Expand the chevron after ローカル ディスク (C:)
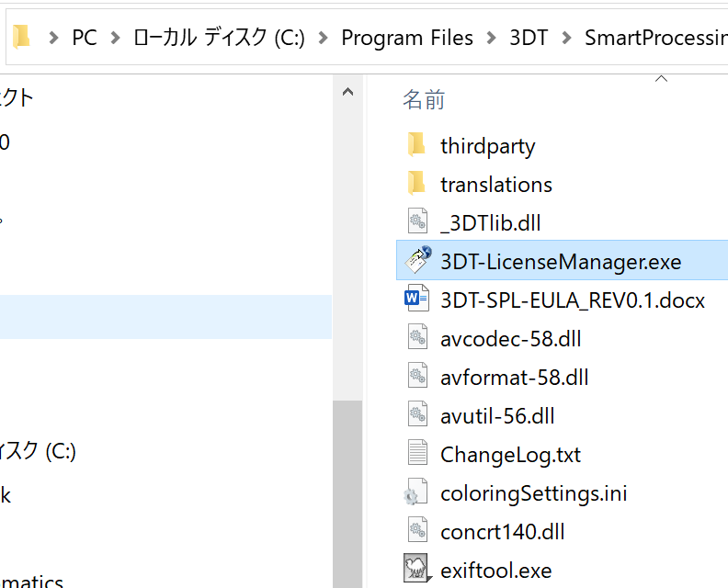Viewport: 728px width, 588px height. 324,38
